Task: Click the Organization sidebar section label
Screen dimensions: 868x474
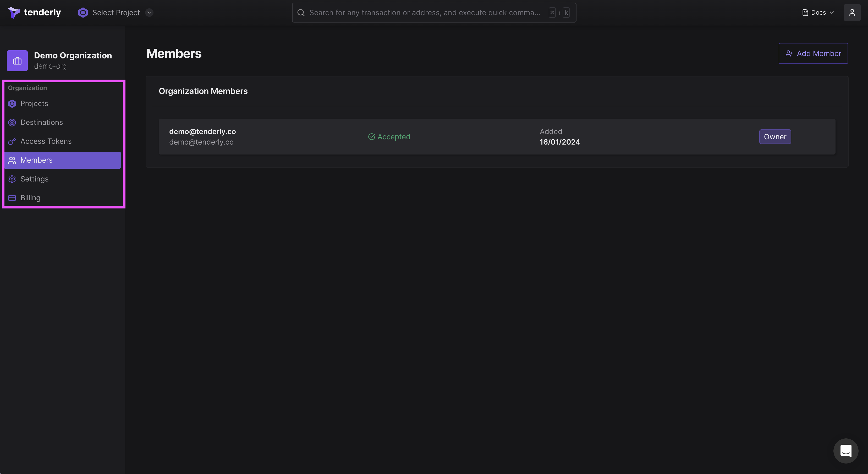Action: 27,88
